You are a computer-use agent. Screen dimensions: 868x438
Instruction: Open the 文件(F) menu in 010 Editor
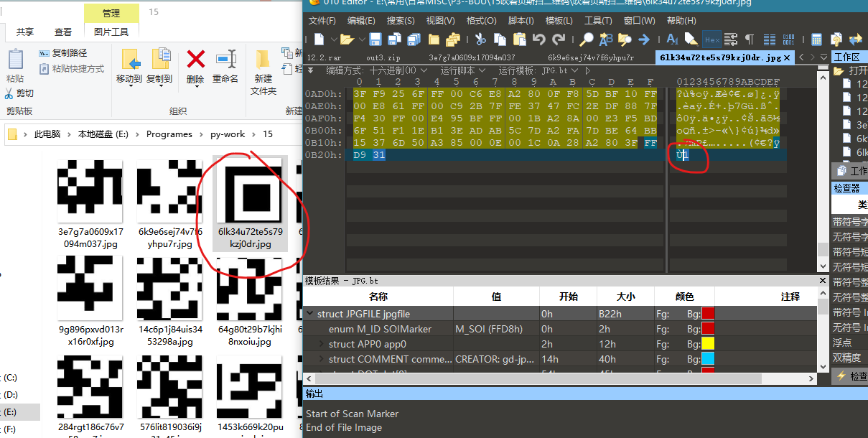click(x=322, y=20)
